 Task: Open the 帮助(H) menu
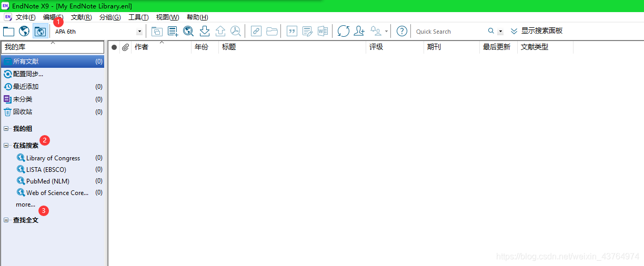point(197,17)
